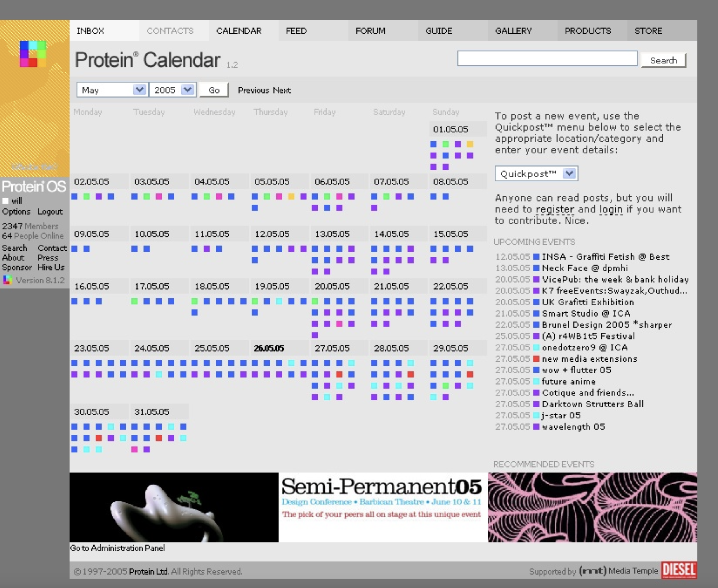718x588 pixels.
Task: Go to the Previous month
Action: coord(253,90)
